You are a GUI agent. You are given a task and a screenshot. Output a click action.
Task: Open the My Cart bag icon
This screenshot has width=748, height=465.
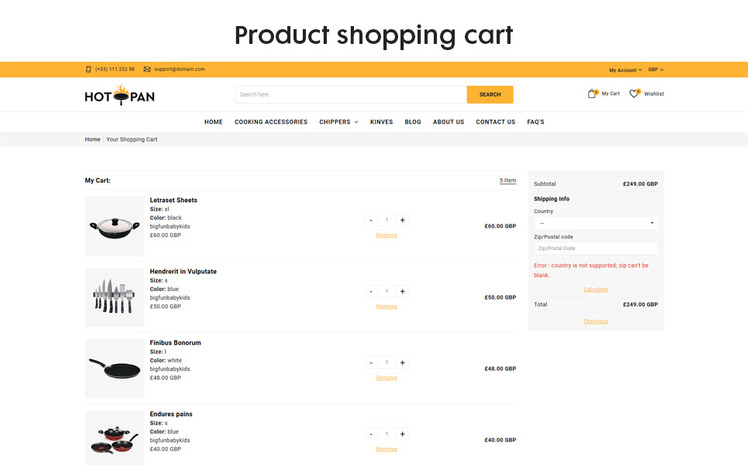(592, 93)
